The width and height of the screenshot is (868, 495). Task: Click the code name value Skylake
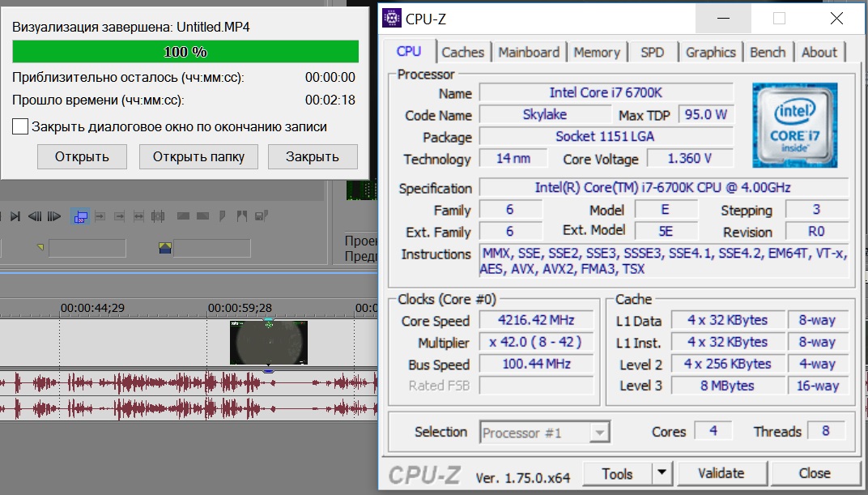click(x=545, y=114)
